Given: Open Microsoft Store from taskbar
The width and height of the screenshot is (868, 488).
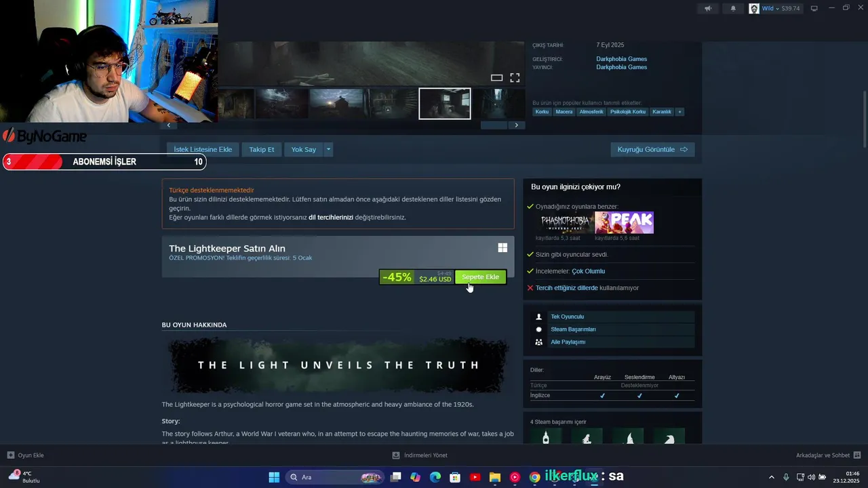Looking at the screenshot, I should pos(455,477).
